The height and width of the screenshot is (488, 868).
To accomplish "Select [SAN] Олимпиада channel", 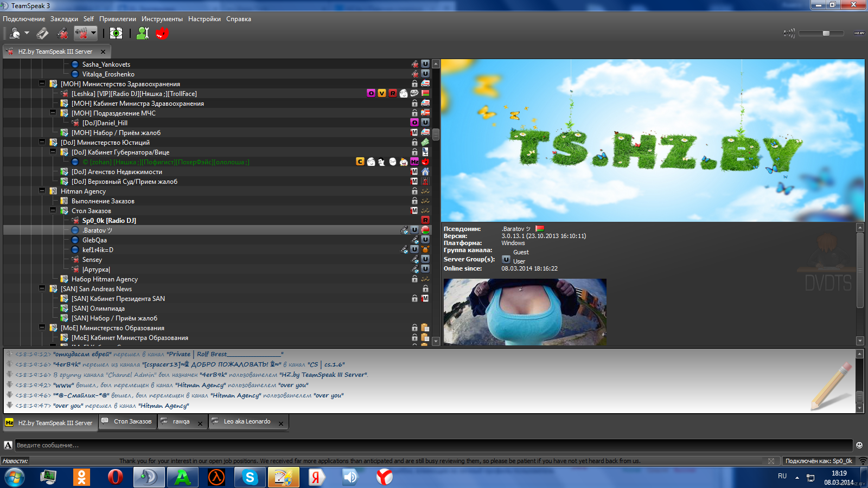I will tap(98, 309).
